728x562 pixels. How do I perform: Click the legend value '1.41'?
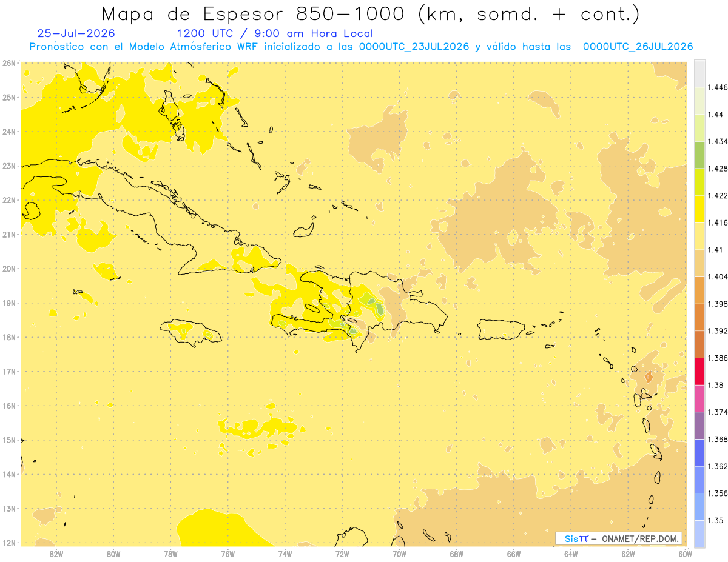pos(715,249)
